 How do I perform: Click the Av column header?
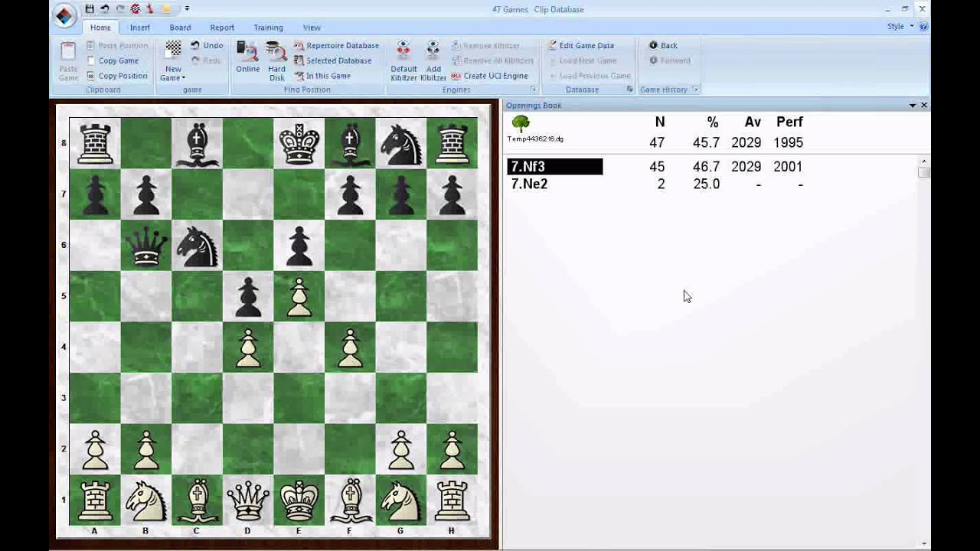click(x=753, y=122)
